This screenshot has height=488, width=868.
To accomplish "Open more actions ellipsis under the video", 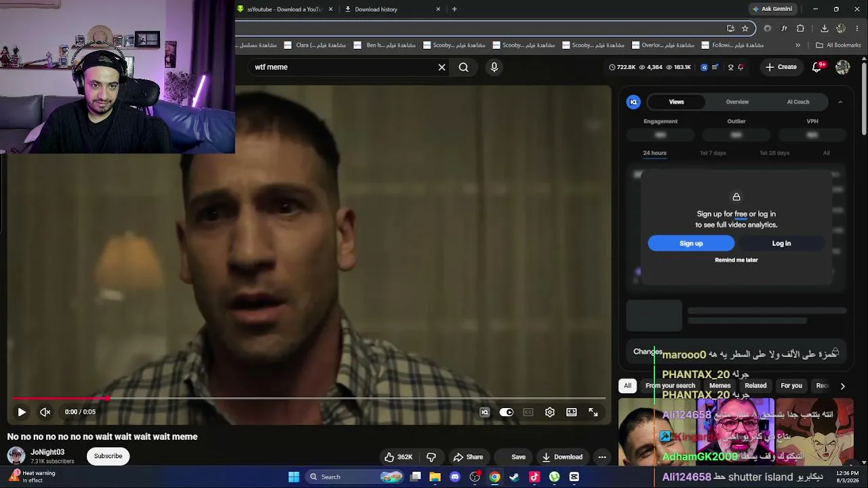I will coord(602,457).
